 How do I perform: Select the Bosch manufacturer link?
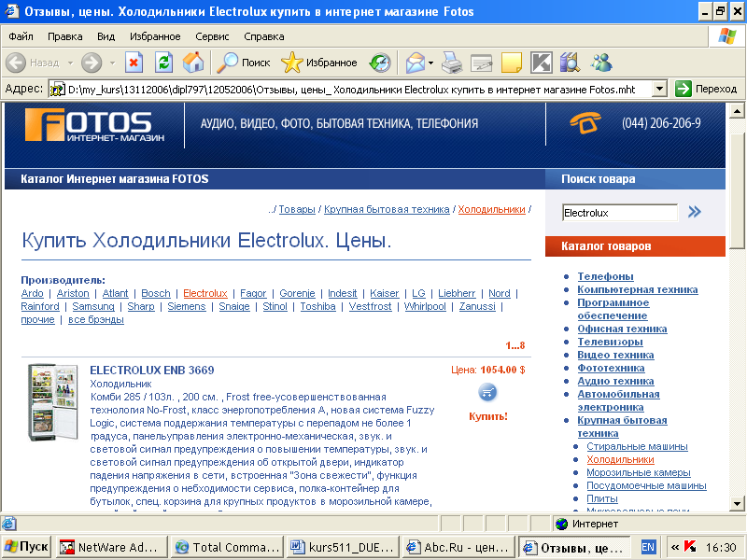tap(155, 293)
